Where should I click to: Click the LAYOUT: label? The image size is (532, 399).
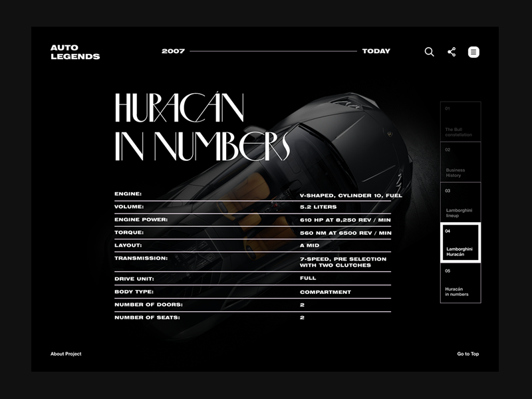[x=128, y=245]
